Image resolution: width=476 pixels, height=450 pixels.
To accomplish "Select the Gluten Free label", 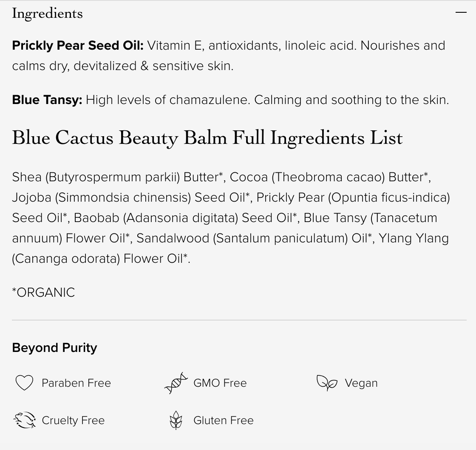I will click(x=223, y=420).
